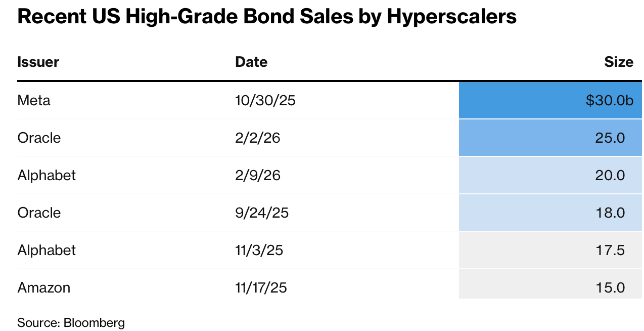Select the Date column header
Viewport: 644px width, 331px height.
point(251,62)
